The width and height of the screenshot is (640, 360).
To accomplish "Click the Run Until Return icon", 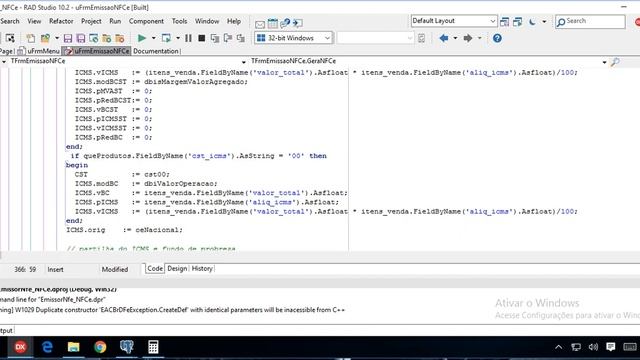I will click(x=241, y=38).
